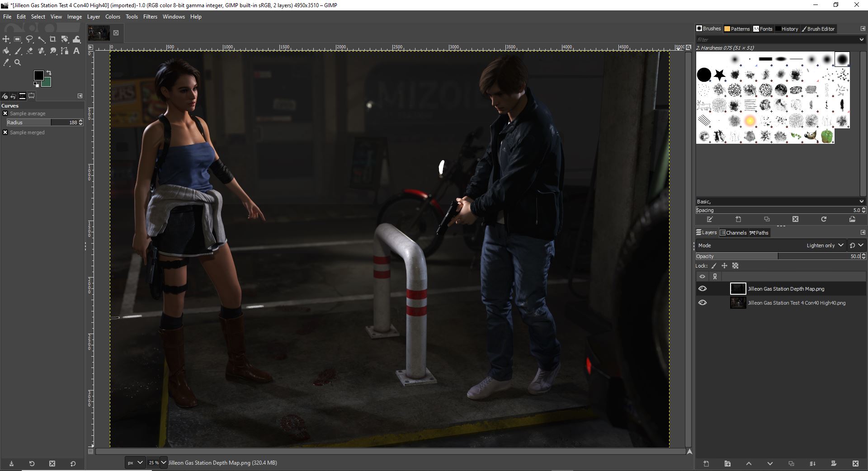Create a new brush
The height and width of the screenshot is (471, 868).
coord(738,219)
